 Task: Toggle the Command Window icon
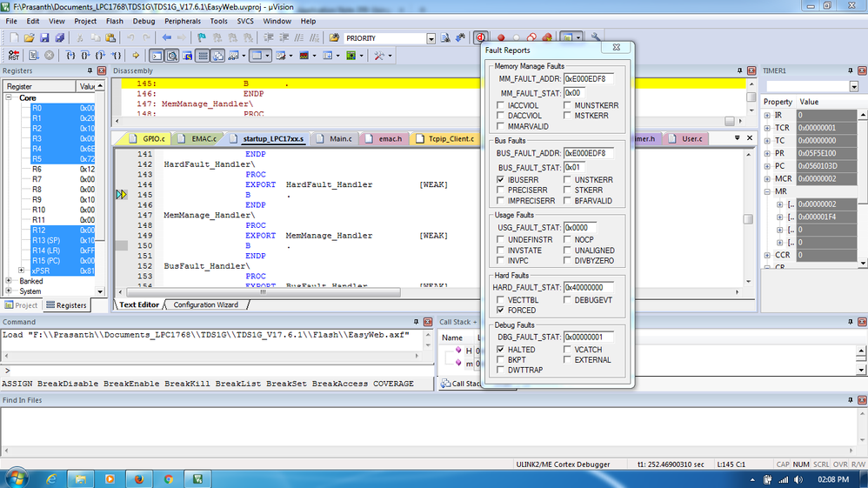157,56
